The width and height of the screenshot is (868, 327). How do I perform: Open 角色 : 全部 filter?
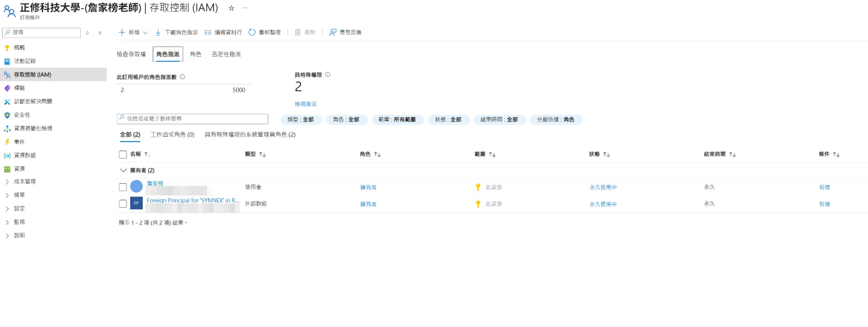point(346,120)
